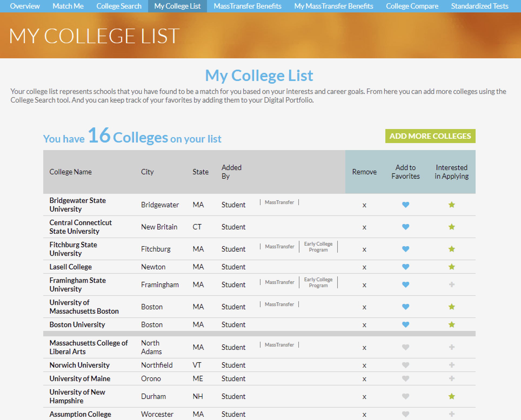Open Early College Program tag for Framingham

pyautogui.click(x=318, y=282)
